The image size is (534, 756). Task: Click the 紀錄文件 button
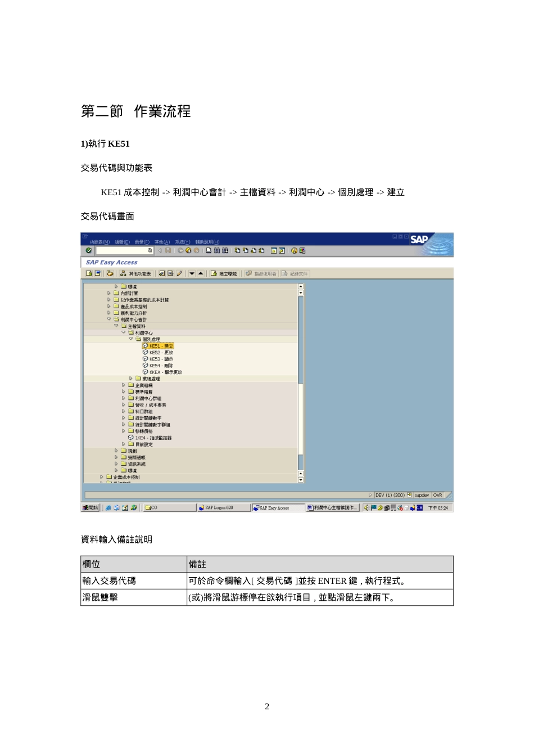(x=295, y=273)
